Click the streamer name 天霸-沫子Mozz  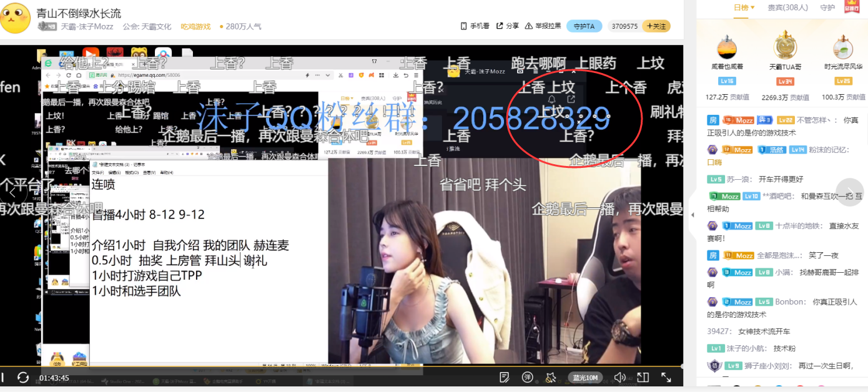click(87, 27)
